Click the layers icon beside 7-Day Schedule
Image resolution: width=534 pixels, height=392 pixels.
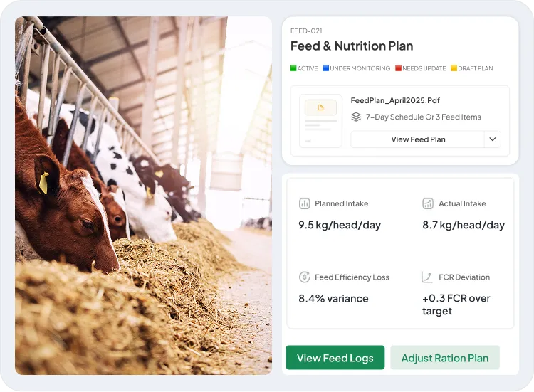tap(356, 117)
